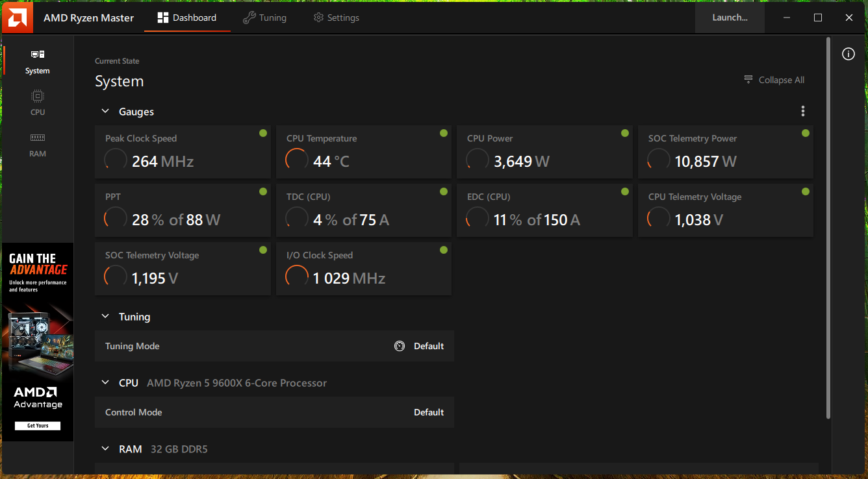Collapse the Gauges section

(x=105, y=112)
